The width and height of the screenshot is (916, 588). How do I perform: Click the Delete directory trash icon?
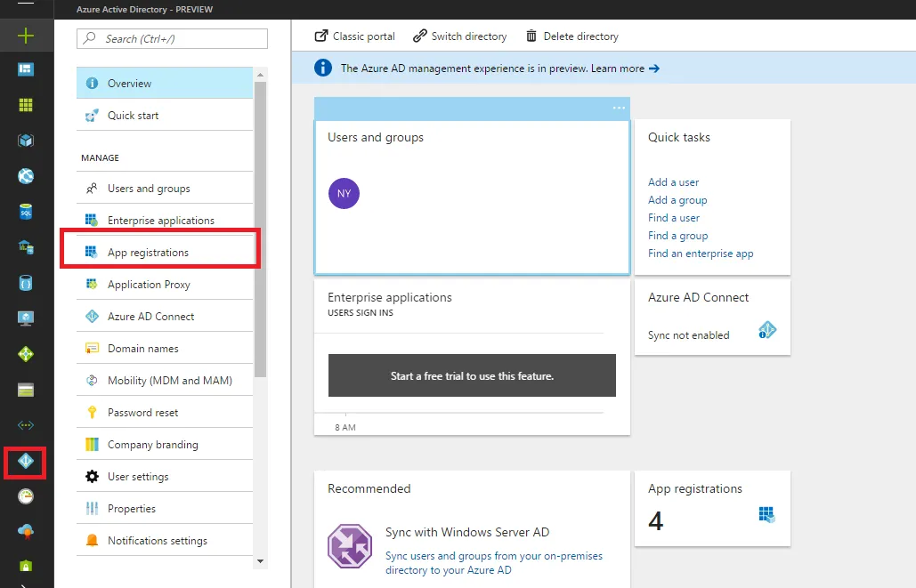pyautogui.click(x=531, y=36)
